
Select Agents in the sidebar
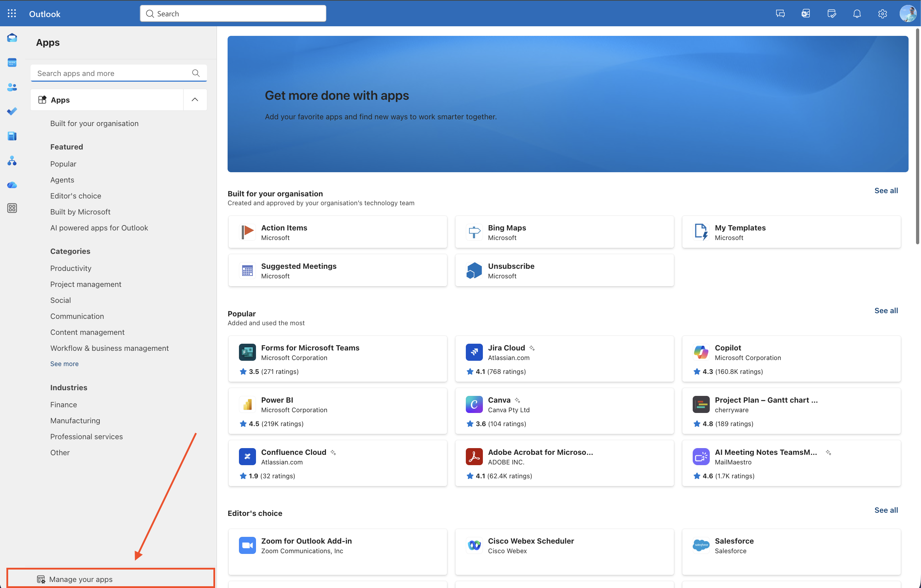tap(62, 180)
